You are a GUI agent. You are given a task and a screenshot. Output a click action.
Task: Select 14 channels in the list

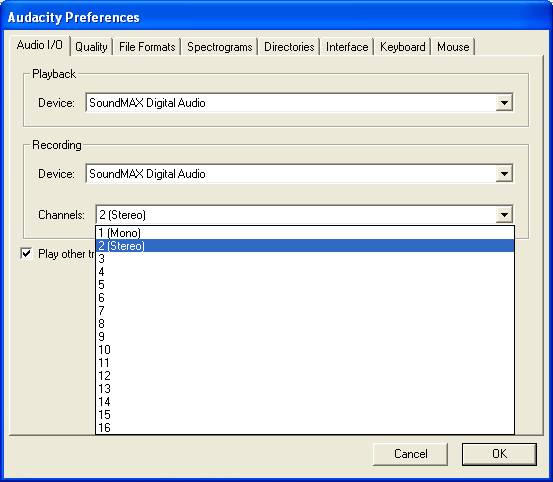305,402
